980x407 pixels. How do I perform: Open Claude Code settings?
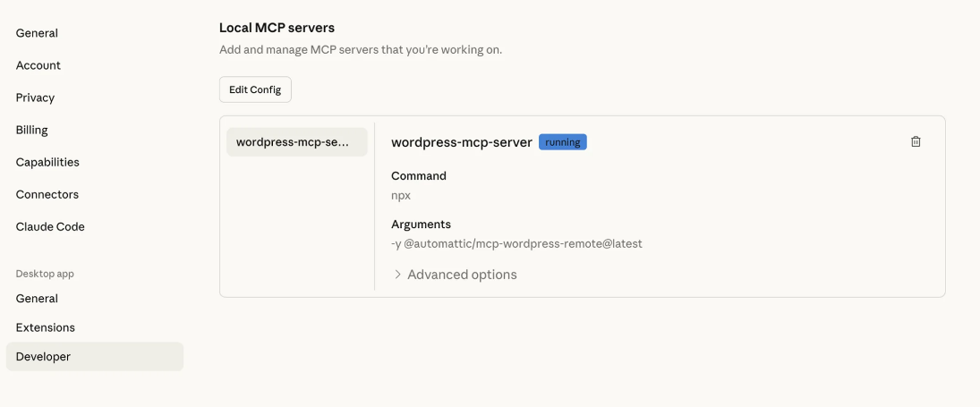[50, 226]
